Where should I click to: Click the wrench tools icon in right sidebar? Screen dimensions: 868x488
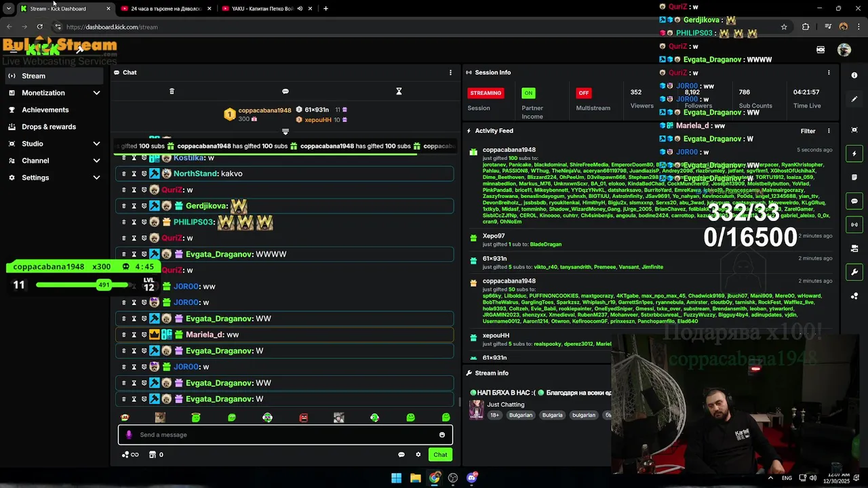[x=854, y=272]
